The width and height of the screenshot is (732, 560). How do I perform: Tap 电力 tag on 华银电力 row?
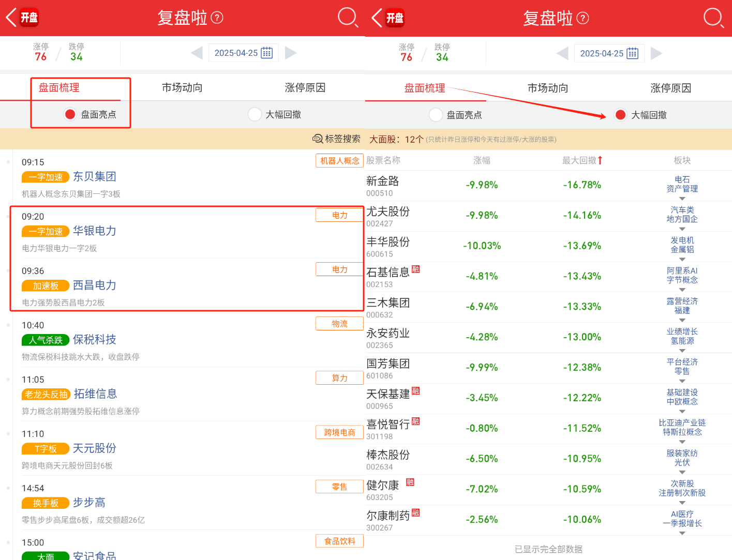339,215
